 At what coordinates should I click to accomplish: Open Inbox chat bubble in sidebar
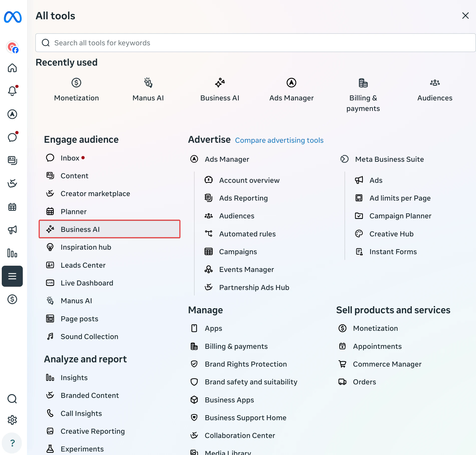tap(12, 137)
